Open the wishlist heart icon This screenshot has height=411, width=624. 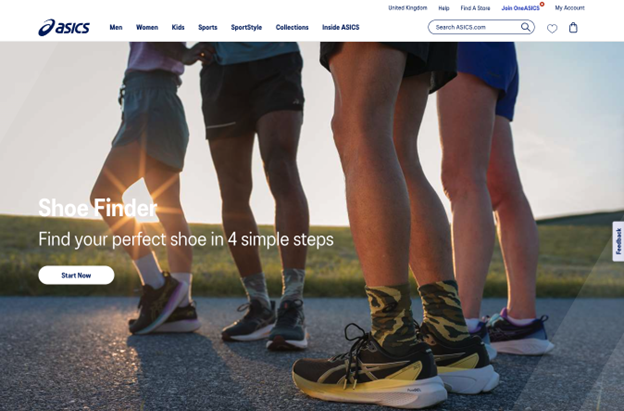coord(552,28)
